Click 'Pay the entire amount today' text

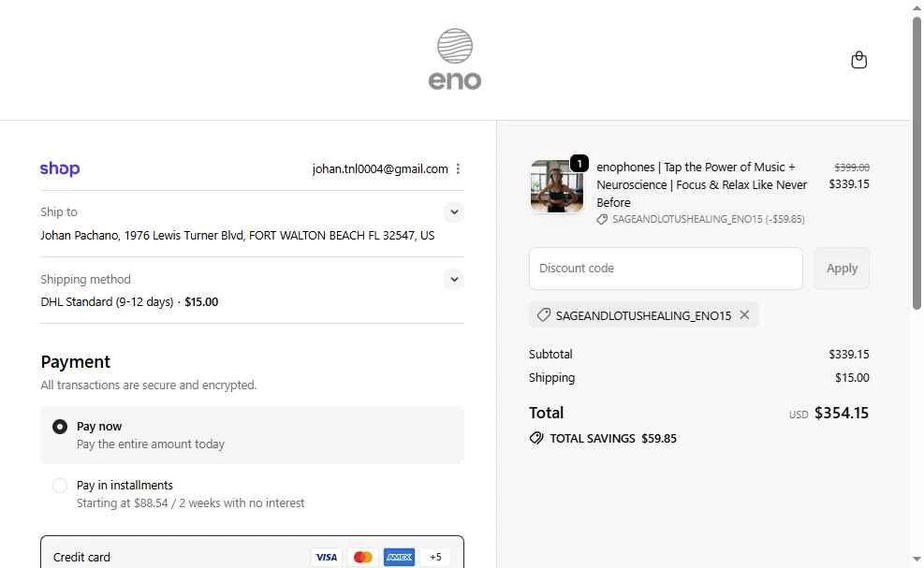(151, 444)
